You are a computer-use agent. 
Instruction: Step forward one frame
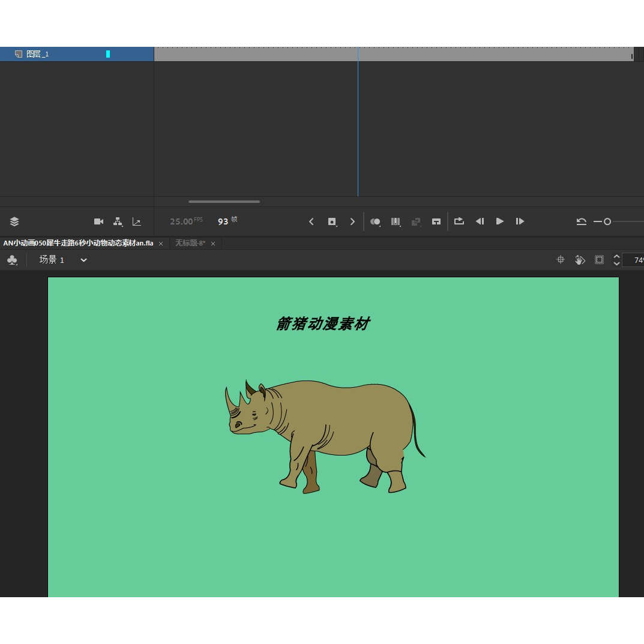(520, 221)
